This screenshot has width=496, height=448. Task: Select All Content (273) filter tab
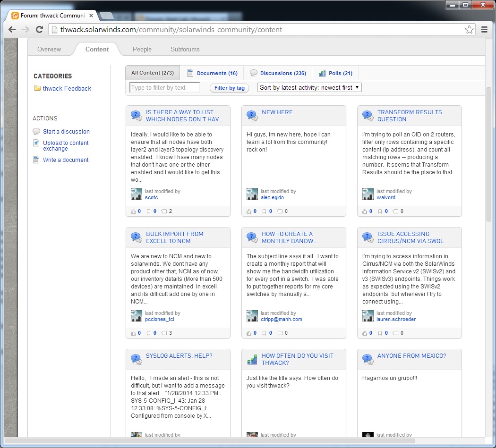[x=153, y=73]
